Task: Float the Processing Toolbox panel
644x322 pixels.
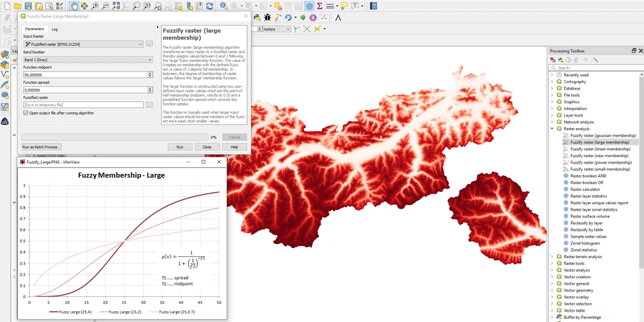Action: (634, 51)
